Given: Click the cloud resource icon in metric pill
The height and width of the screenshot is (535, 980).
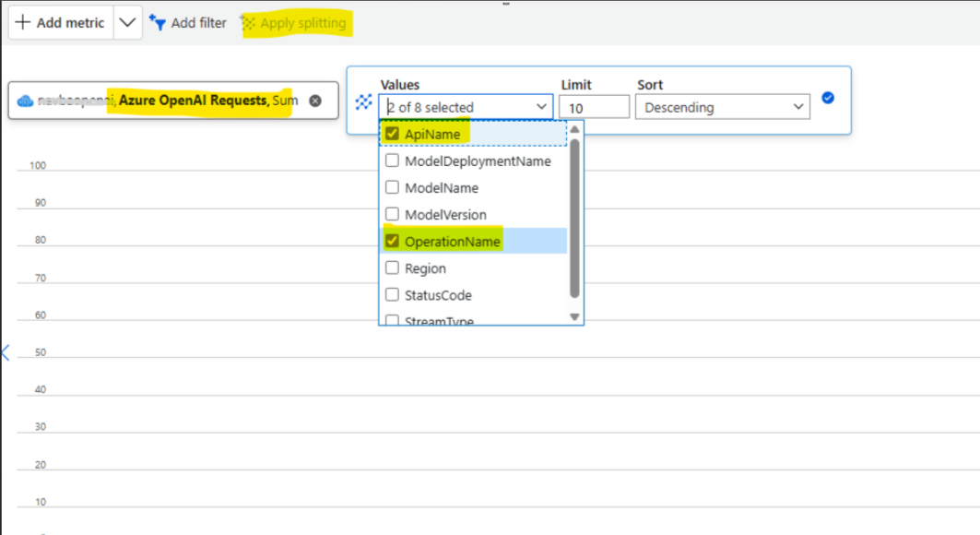Looking at the screenshot, I should [25, 101].
